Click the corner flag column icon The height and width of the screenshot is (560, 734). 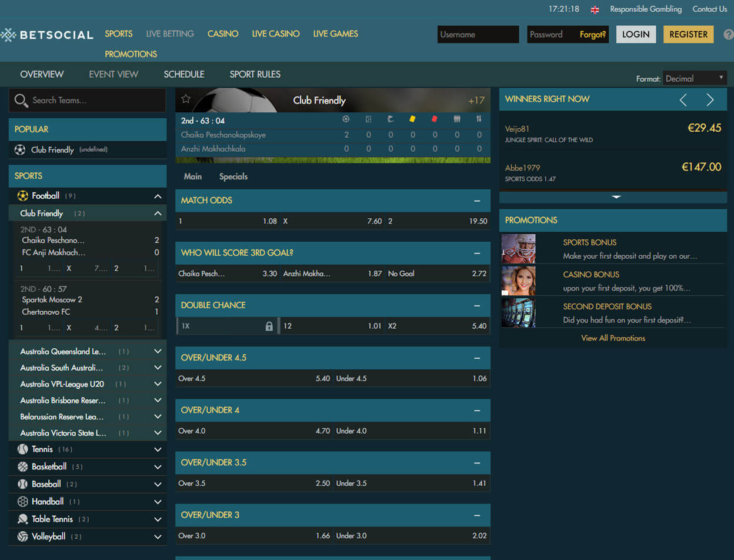coord(390,119)
